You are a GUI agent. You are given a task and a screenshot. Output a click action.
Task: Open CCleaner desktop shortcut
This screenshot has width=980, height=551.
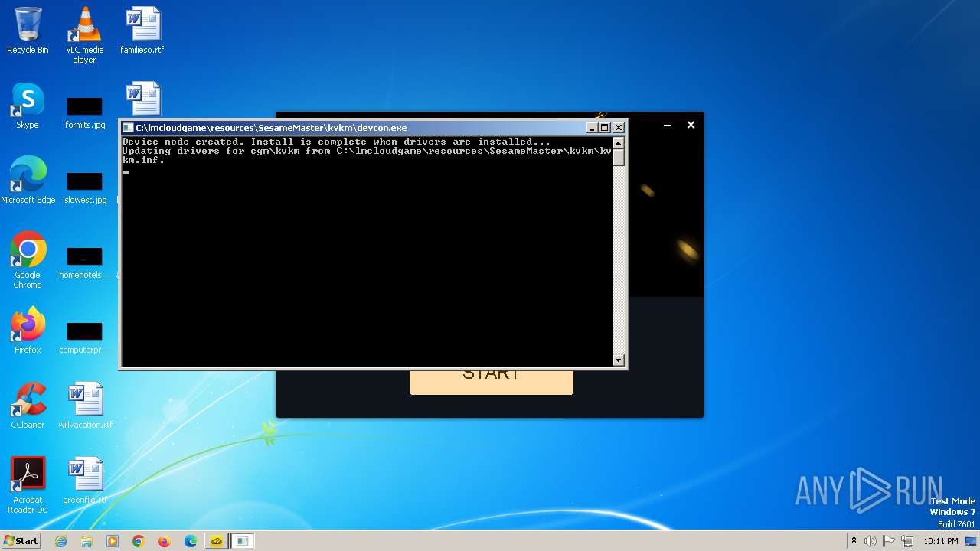28,406
